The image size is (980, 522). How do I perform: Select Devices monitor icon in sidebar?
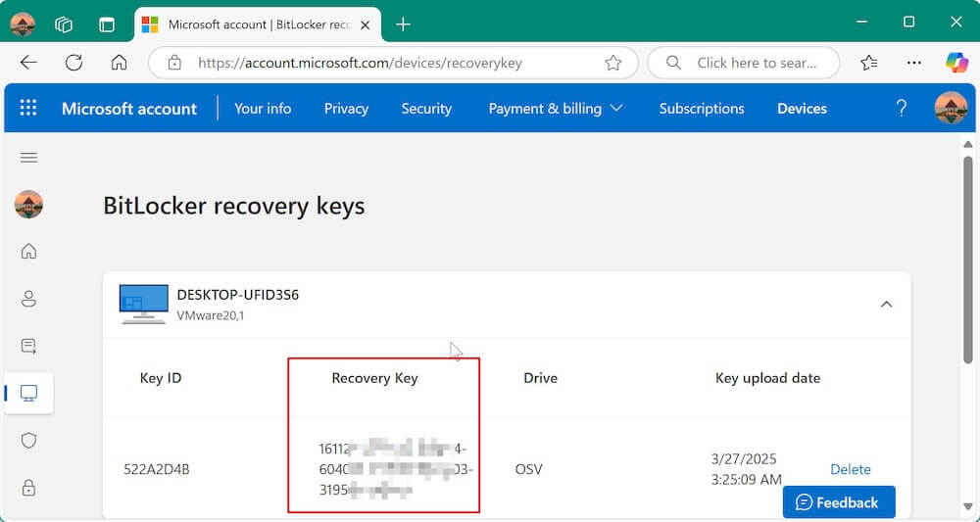tap(28, 393)
